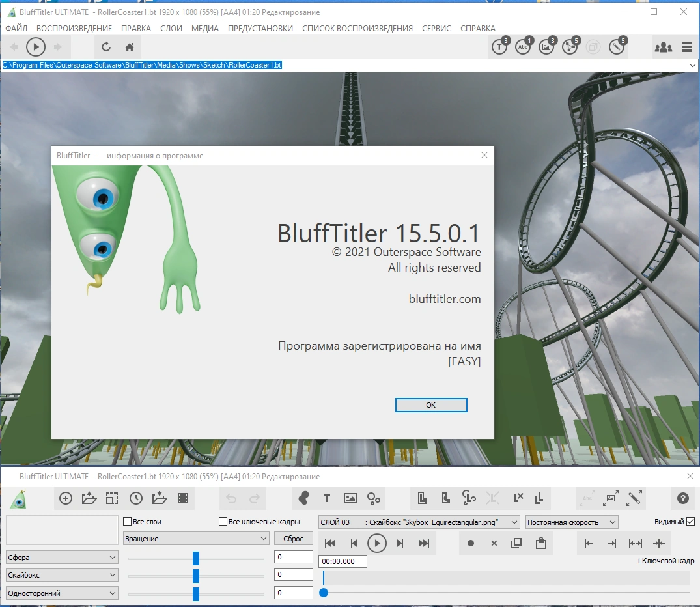Close the about dialog with X
700x607 pixels.
pos(484,156)
